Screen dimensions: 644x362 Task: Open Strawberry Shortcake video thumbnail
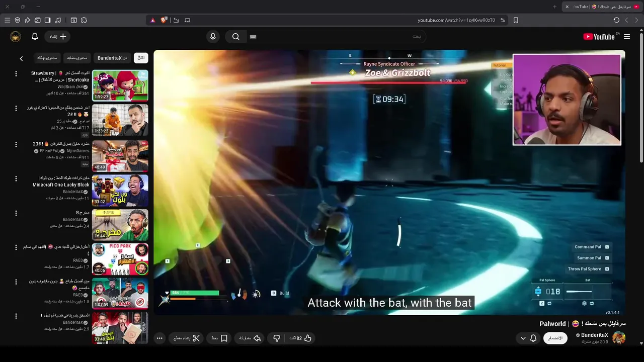(120, 85)
